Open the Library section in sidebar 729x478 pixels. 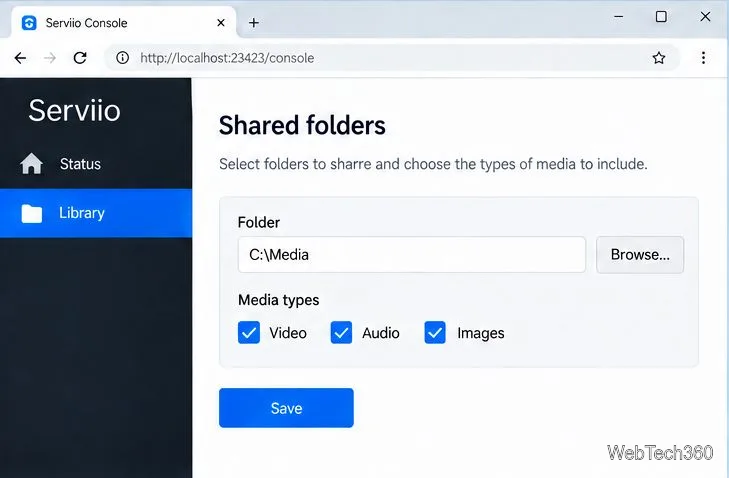pos(96,213)
